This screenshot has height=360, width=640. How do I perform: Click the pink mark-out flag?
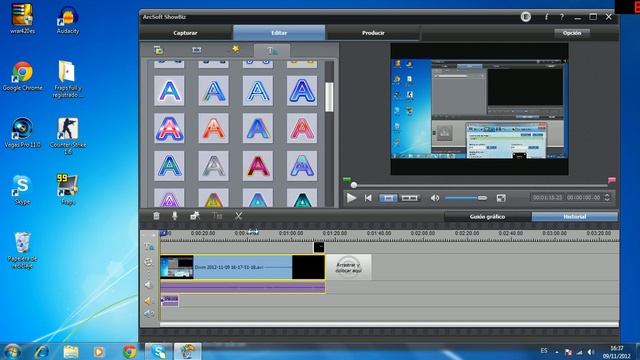tap(611, 180)
